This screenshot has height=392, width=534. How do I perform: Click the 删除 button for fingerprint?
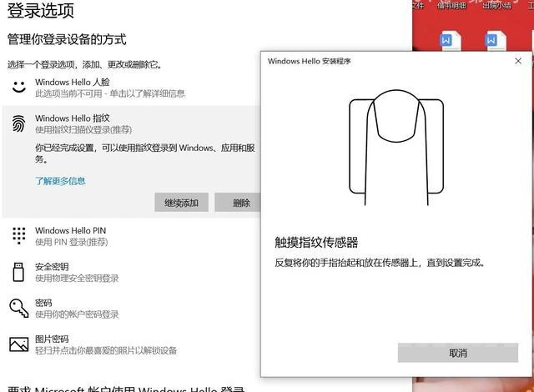[x=237, y=203]
